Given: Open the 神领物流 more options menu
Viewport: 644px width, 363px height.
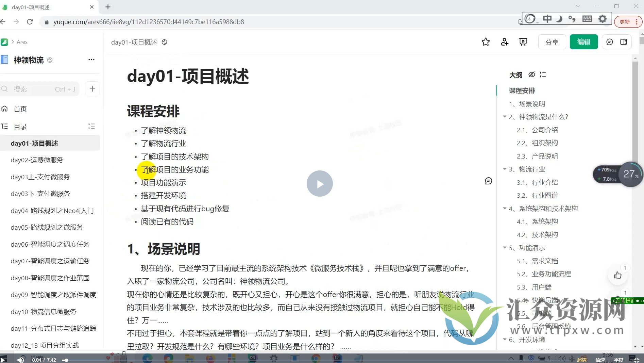Looking at the screenshot, I should [91, 60].
